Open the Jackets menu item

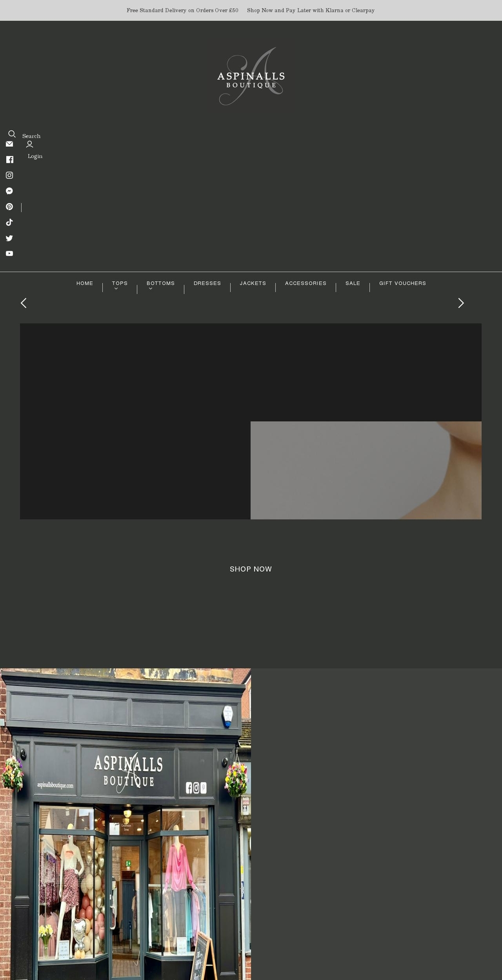coord(253,283)
